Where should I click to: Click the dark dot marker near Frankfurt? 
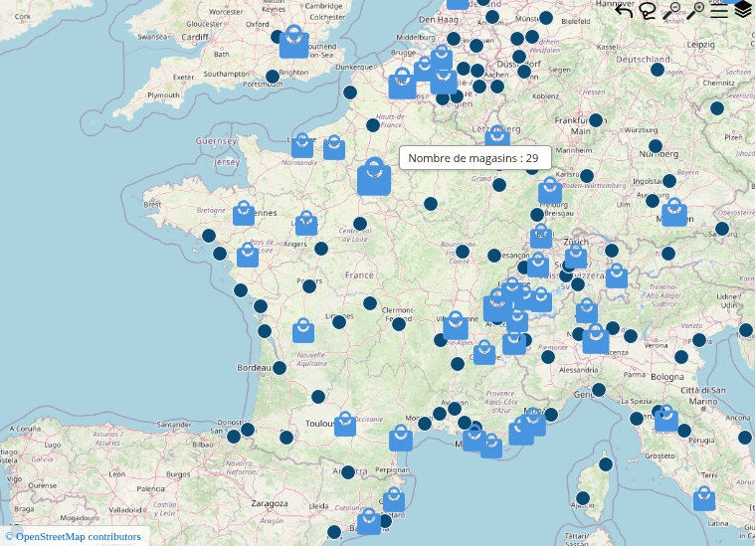click(596, 120)
